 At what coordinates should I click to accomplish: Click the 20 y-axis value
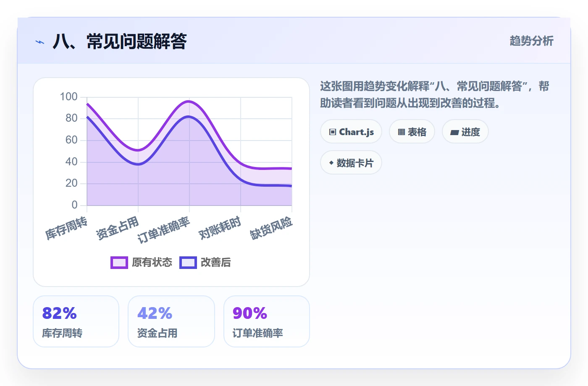pyautogui.click(x=72, y=183)
